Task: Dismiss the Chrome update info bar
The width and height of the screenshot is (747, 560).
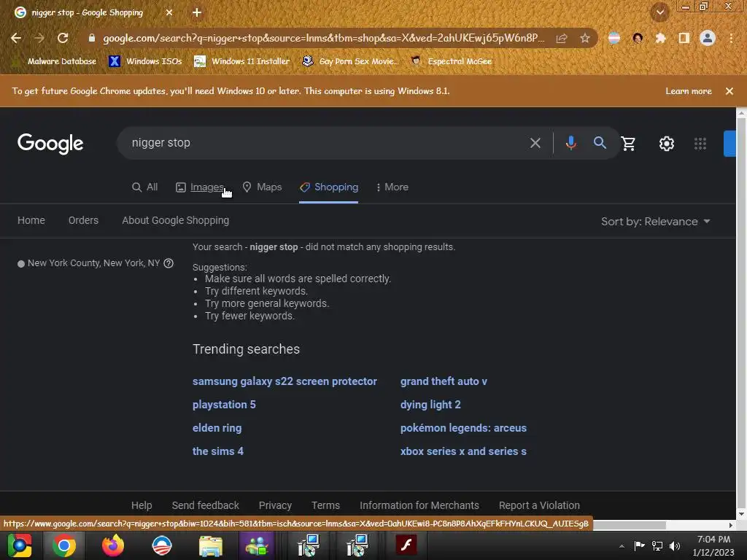Action: pos(729,91)
